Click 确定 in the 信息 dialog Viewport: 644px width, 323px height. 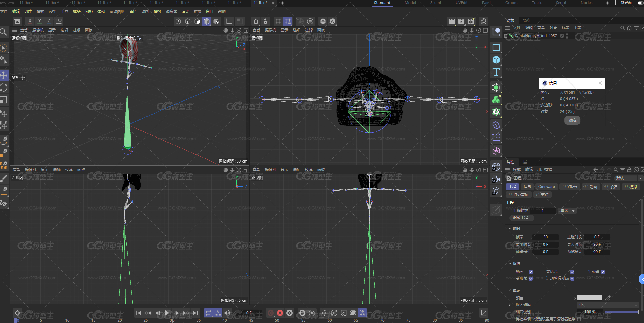point(572,120)
